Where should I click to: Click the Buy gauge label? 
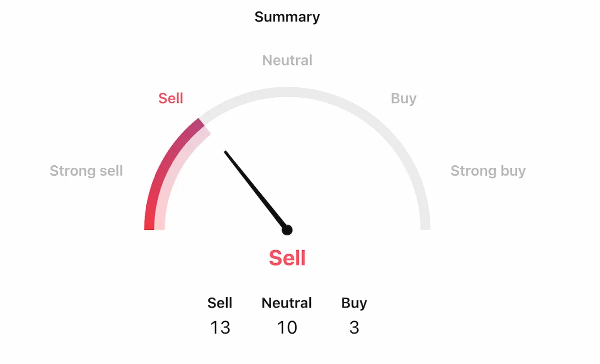(403, 98)
